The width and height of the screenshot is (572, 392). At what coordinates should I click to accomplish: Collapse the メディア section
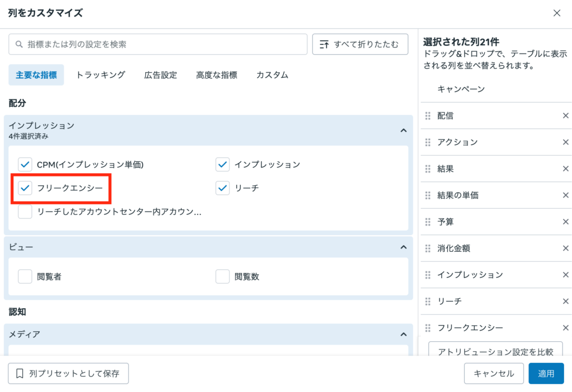[x=403, y=334]
